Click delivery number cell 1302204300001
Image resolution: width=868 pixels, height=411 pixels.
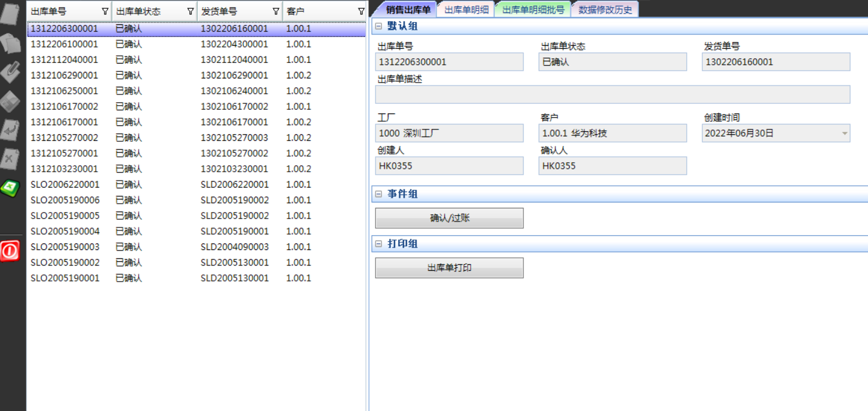[234, 44]
